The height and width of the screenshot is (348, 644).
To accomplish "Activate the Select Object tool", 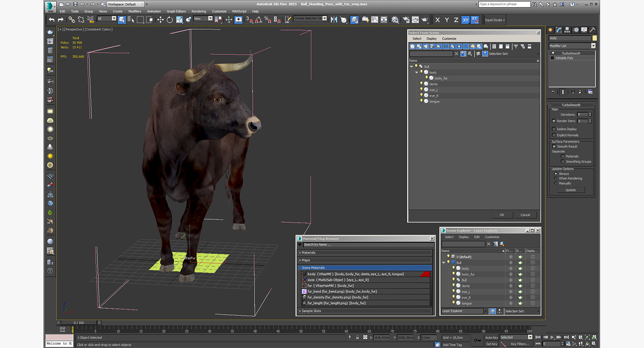I will (x=121, y=20).
